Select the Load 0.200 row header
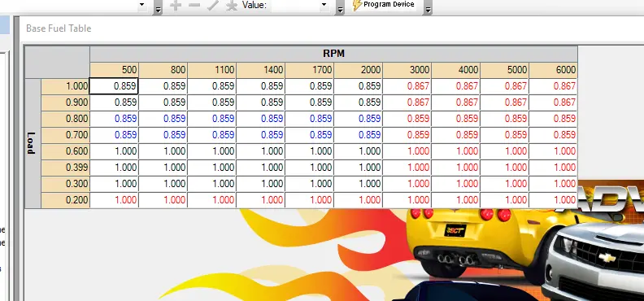The height and width of the screenshot is (301, 644). point(65,200)
